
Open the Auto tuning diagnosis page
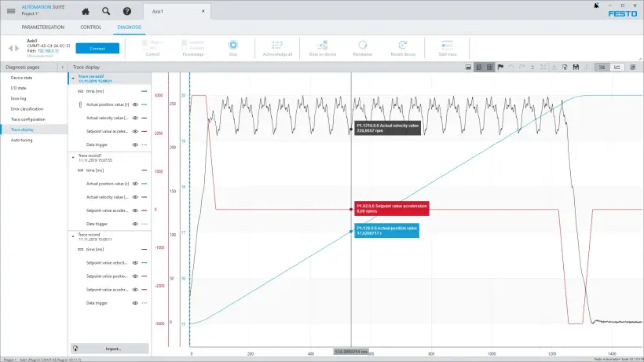coord(22,139)
